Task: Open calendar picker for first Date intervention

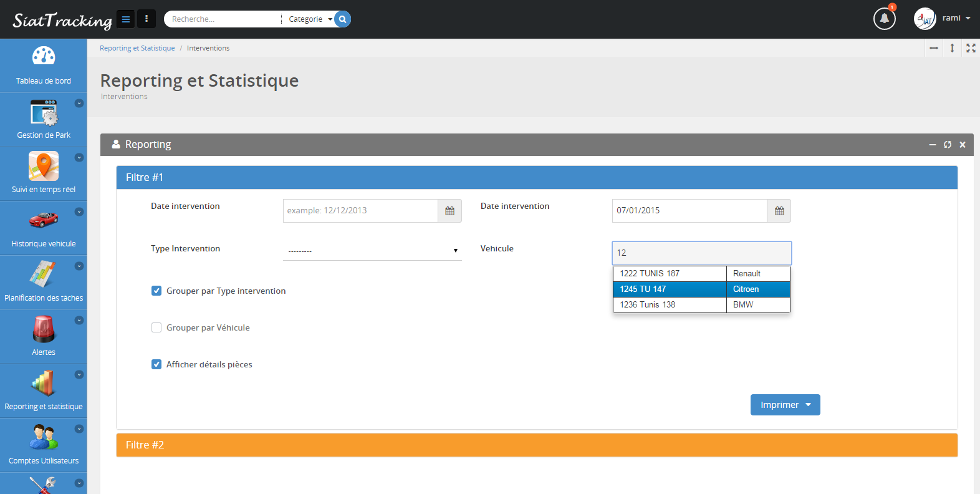Action: click(x=449, y=211)
